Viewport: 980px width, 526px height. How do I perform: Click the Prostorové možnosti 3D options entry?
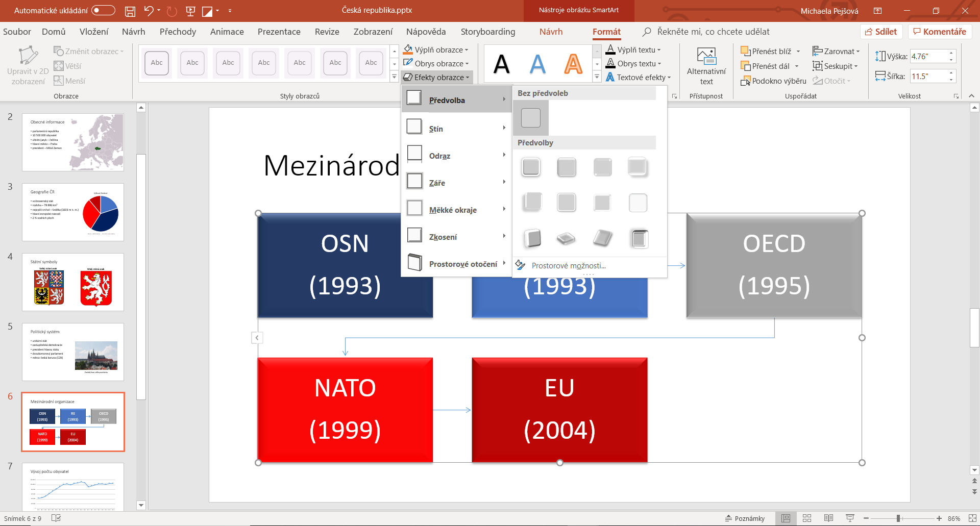pyautogui.click(x=568, y=266)
